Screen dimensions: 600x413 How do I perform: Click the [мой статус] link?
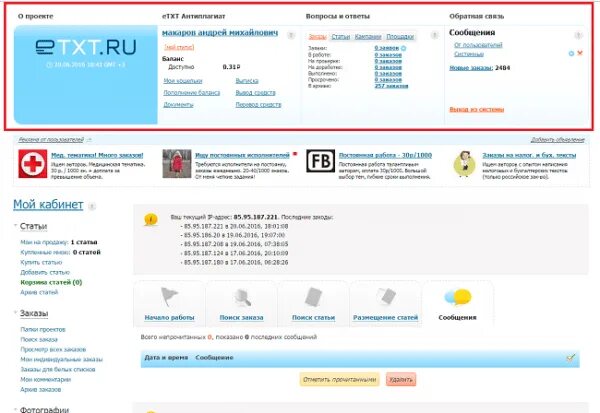pos(179,47)
